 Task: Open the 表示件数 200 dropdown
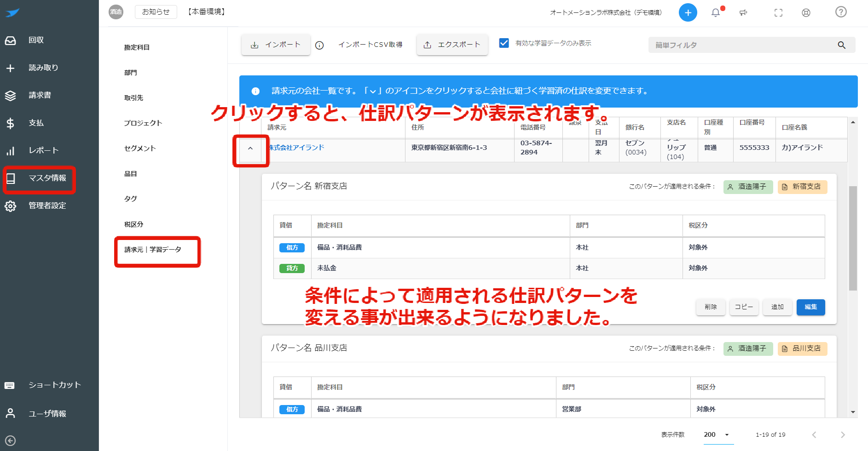(718, 434)
